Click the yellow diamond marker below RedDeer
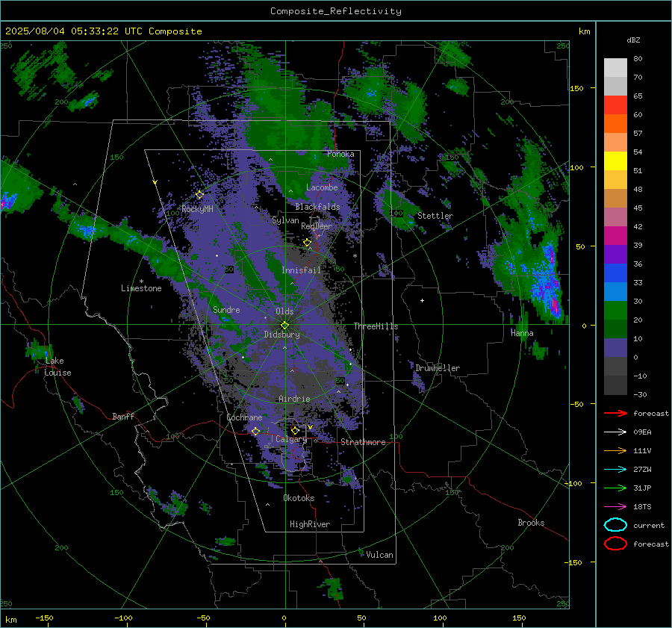 307,243
